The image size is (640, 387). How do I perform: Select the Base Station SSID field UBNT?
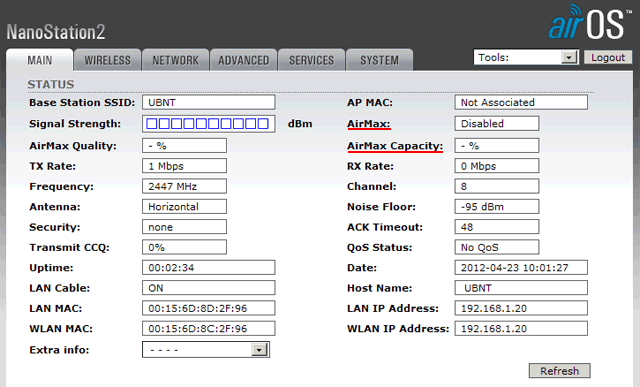pos(209,102)
